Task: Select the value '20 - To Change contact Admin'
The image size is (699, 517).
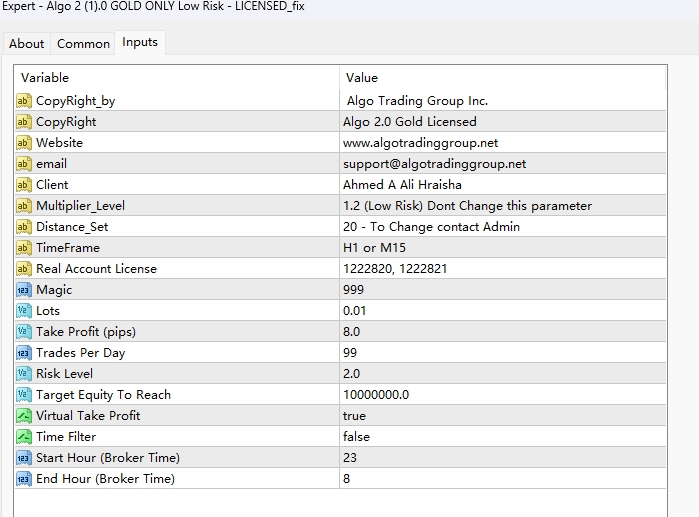Action: pos(431,227)
